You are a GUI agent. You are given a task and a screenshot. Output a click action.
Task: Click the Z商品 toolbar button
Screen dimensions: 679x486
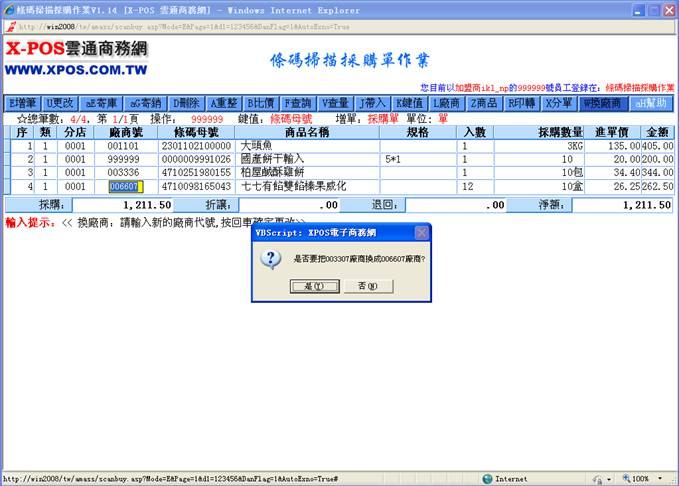tap(484, 103)
